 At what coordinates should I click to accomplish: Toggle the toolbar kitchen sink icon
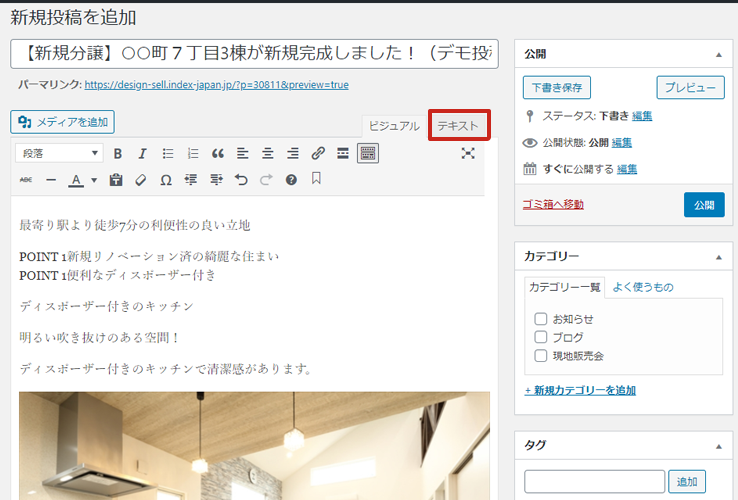(368, 153)
